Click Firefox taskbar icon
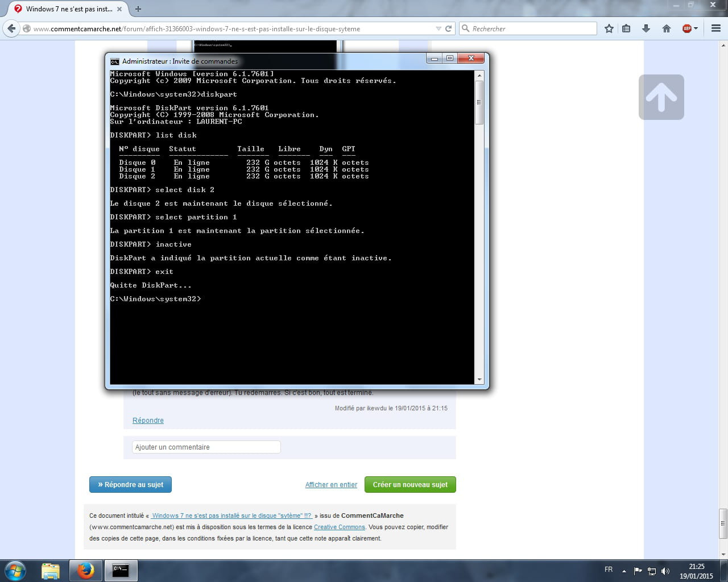This screenshot has height=582, width=728. pos(86,571)
